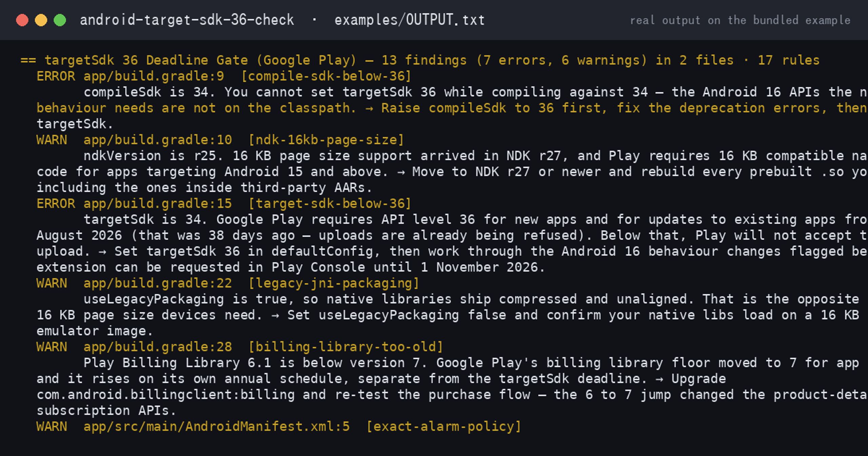The width and height of the screenshot is (868, 456).
Task: Click the line 'code for apps targeting Android 15'
Action: point(452,172)
